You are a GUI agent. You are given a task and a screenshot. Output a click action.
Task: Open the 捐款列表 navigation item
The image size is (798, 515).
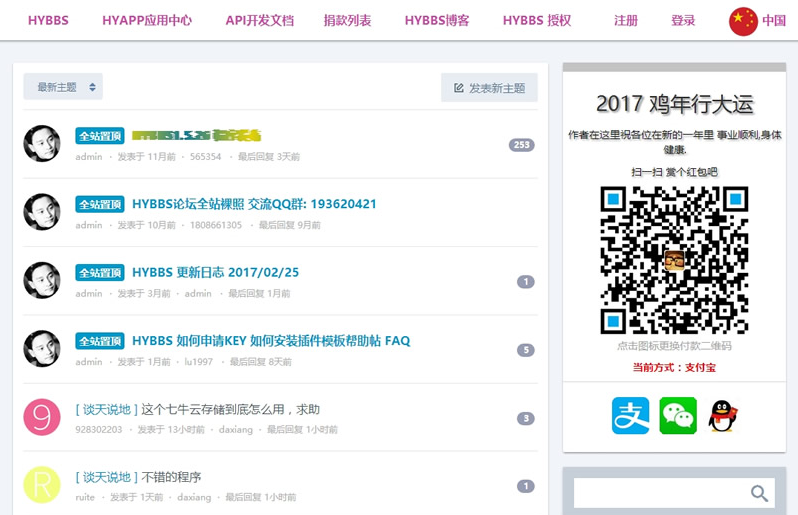[348, 20]
